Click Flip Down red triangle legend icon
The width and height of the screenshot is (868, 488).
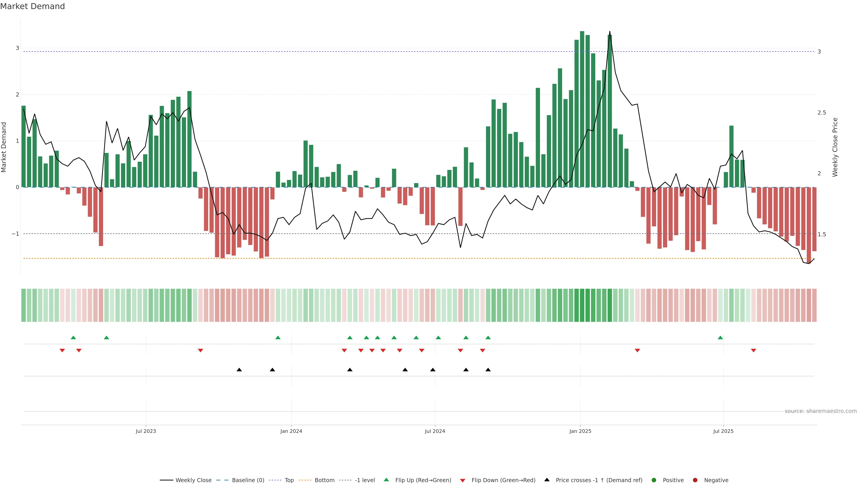463,480
